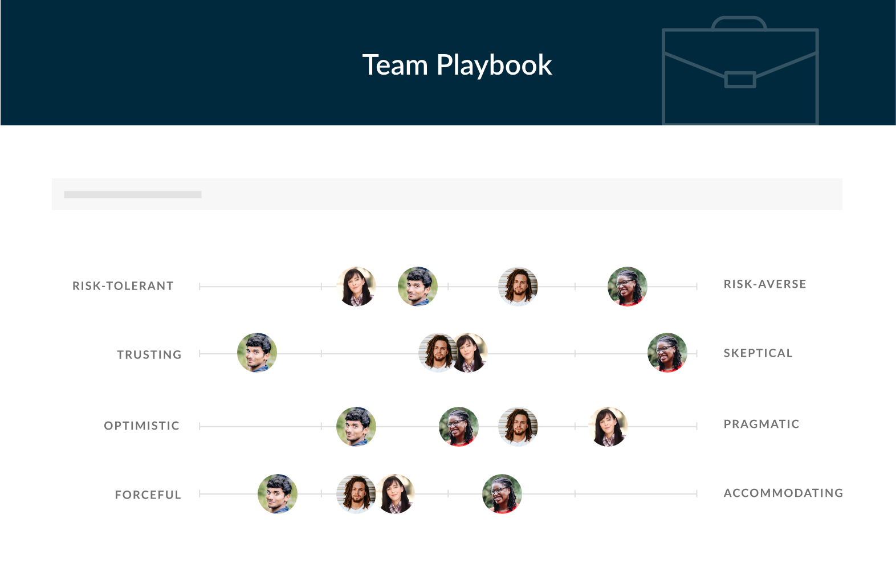
Task: Click the gray placeholder bar below header
Action: click(x=133, y=195)
